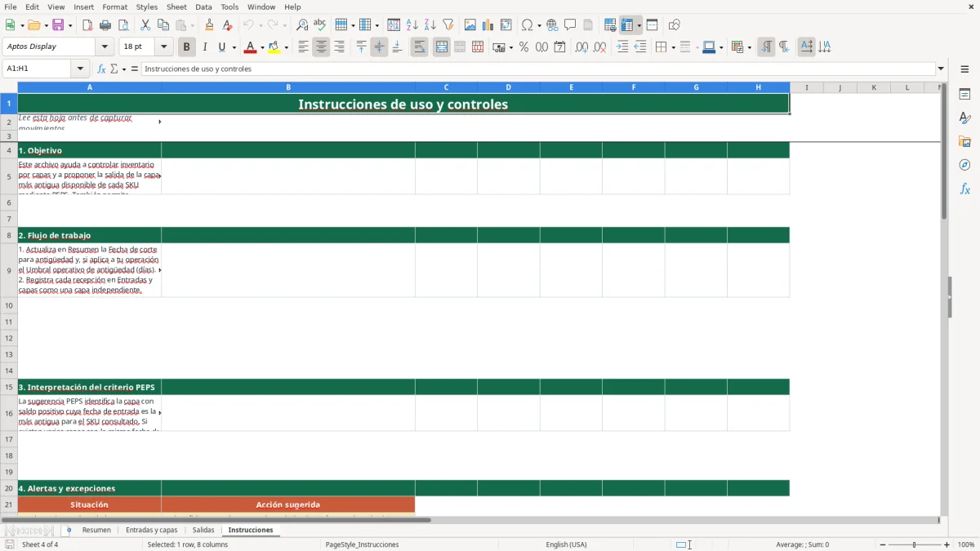Expand the Name Box dropdown

coord(80,69)
